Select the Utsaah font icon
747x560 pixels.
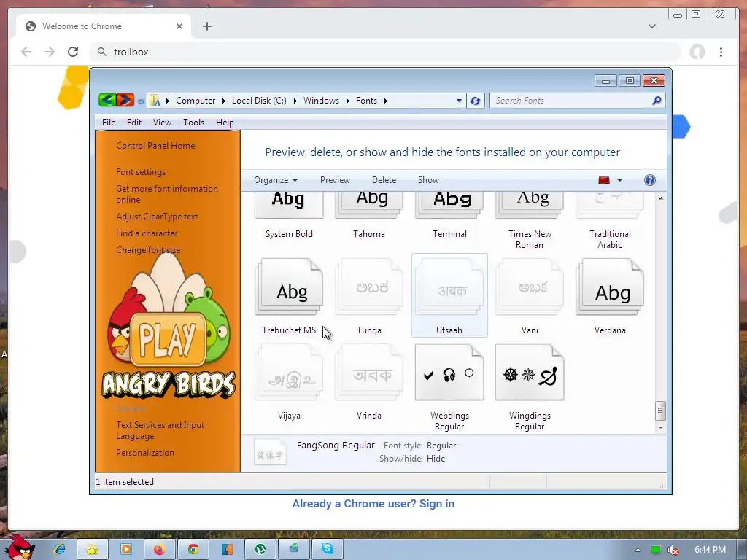coord(449,287)
